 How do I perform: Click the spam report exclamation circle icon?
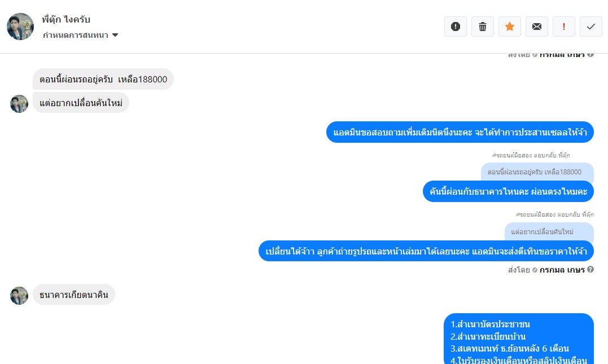pos(455,27)
